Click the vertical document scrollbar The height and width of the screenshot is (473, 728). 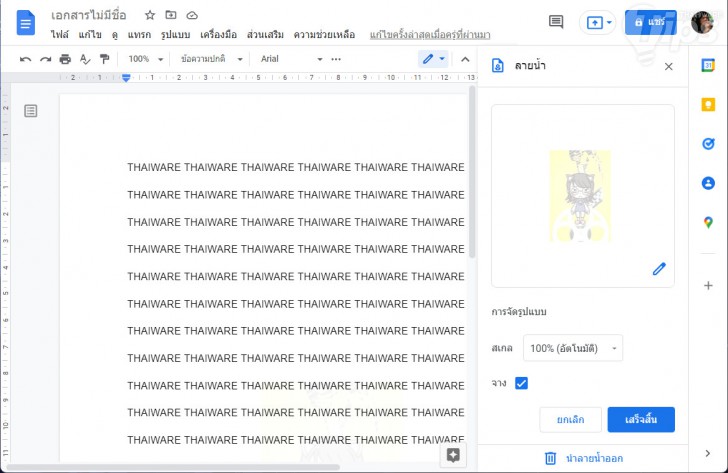click(472, 172)
